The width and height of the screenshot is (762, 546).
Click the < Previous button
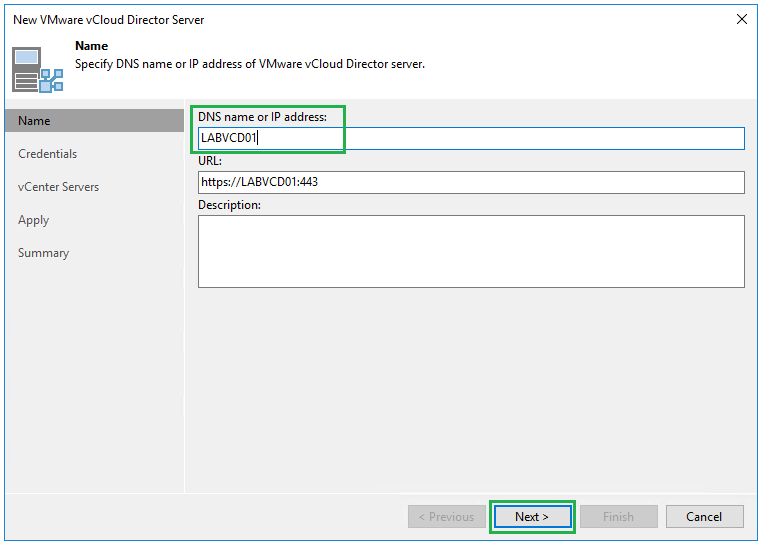click(x=446, y=517)
